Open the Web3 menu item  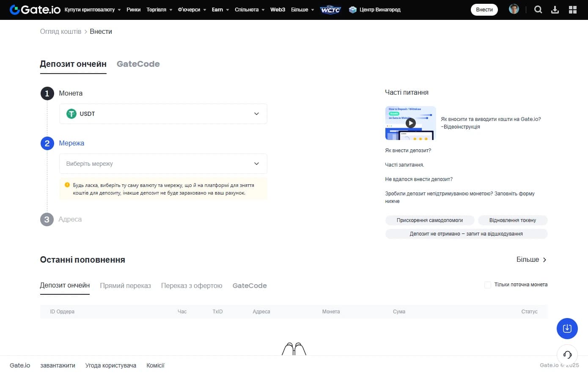[x=278, y=9]
